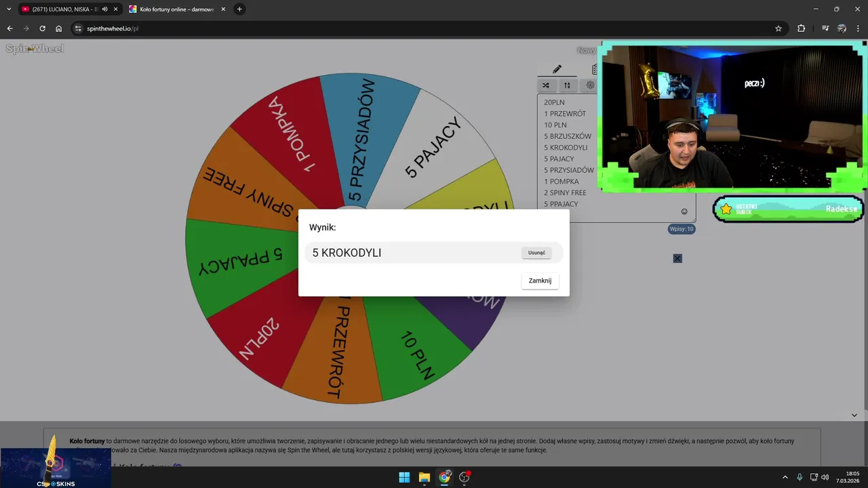Open the tab search dropdown
Screen dimensions: 868x488
tap(9, 9)
